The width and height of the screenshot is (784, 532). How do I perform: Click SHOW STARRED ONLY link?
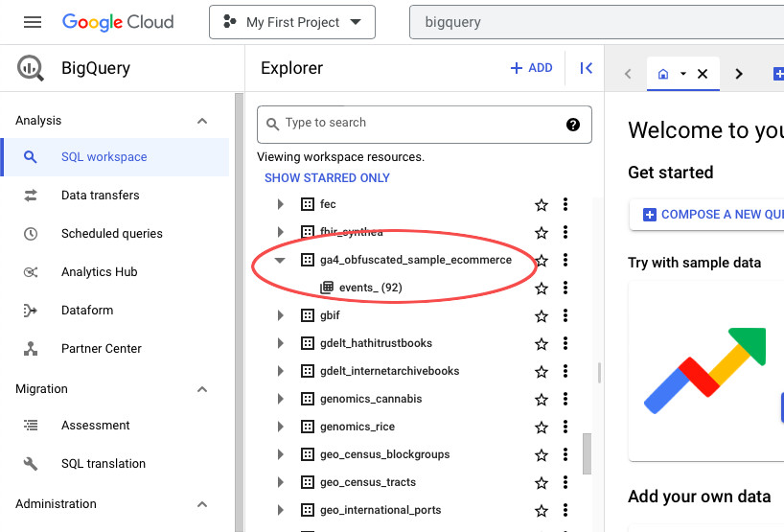[x=327, y=178]
